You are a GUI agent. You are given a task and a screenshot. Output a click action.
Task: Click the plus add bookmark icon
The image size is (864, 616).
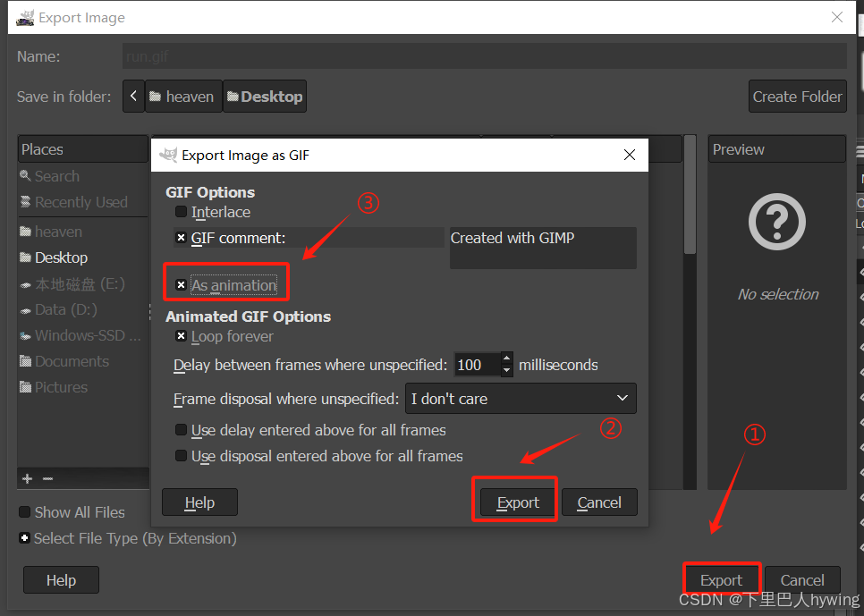tap(27, 478)
